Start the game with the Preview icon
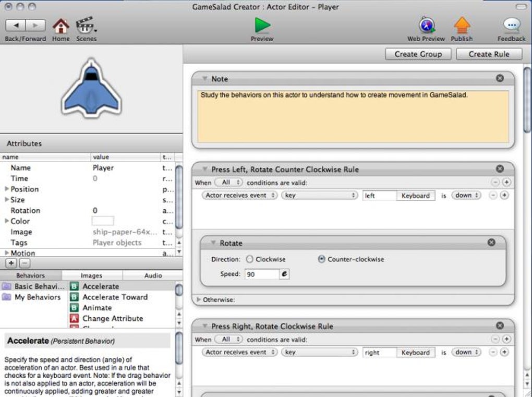This screenshot has height=397, width=532. (x=261, y=25)
